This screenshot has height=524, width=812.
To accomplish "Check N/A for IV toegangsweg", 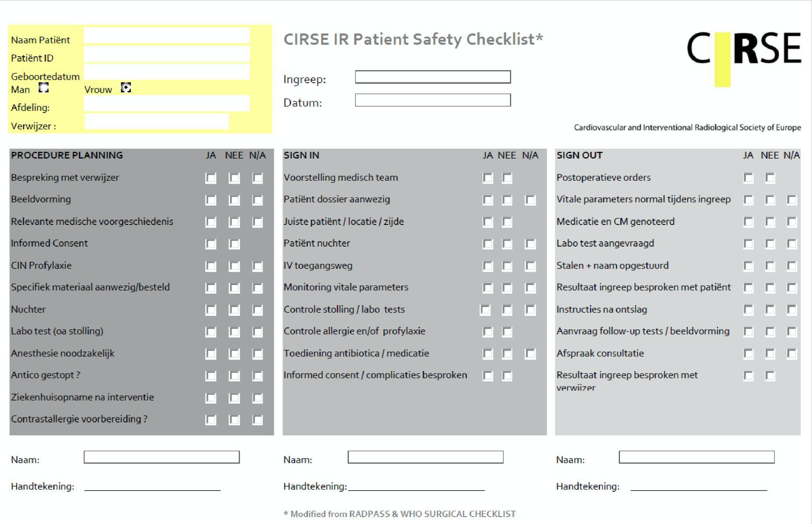I will pyautogui.click(x=530, y=266).
